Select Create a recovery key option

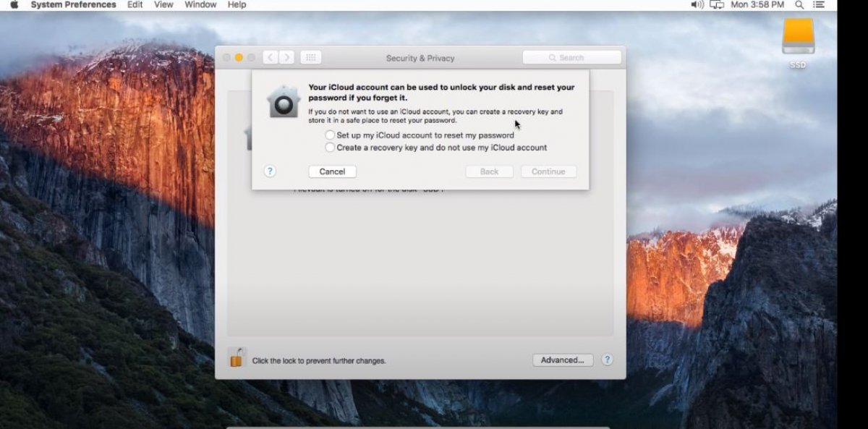click(330, 147)
